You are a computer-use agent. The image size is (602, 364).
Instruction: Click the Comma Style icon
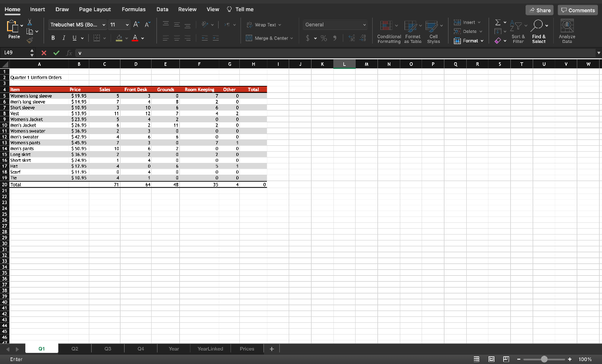click(x=335, y=38)
